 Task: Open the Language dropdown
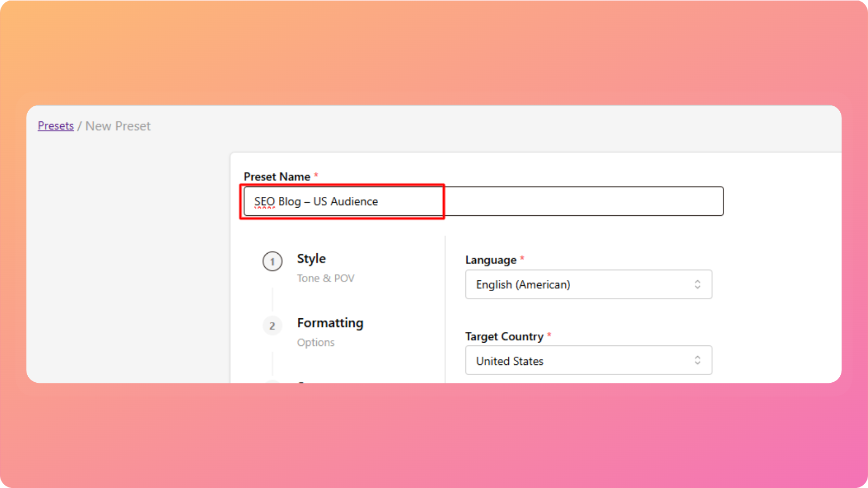click(588, 285)
